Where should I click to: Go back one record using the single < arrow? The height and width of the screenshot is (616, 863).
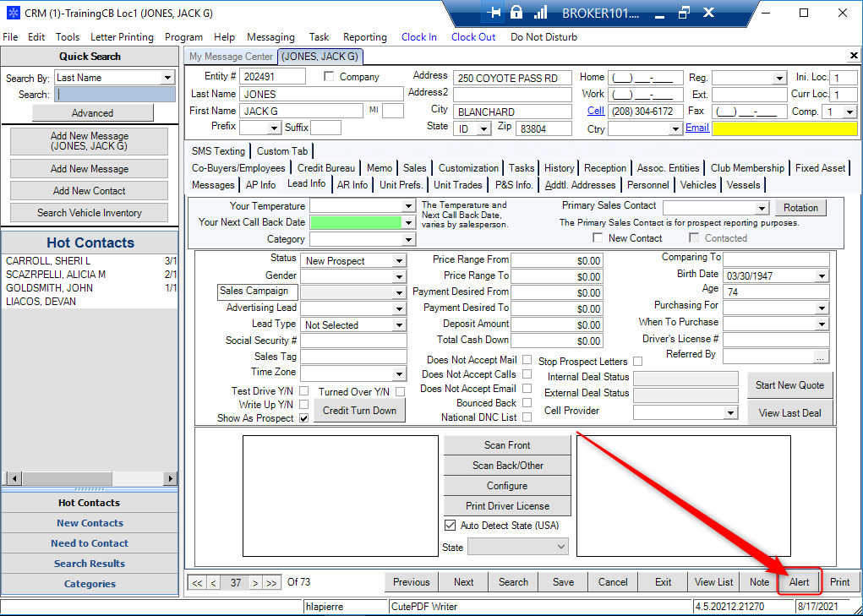coord(214,583)
